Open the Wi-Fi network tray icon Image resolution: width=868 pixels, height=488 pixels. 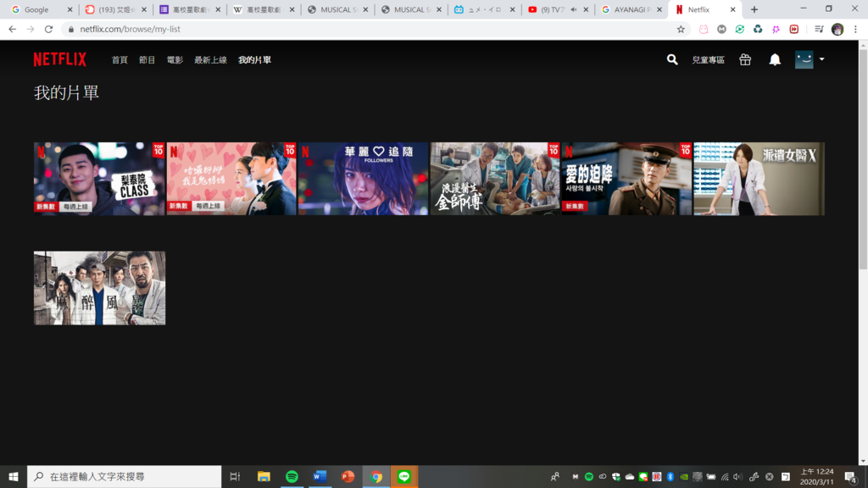click(725, 476)
